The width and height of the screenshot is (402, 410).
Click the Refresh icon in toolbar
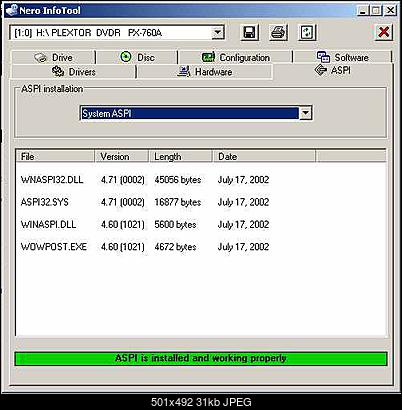(307, 33)
